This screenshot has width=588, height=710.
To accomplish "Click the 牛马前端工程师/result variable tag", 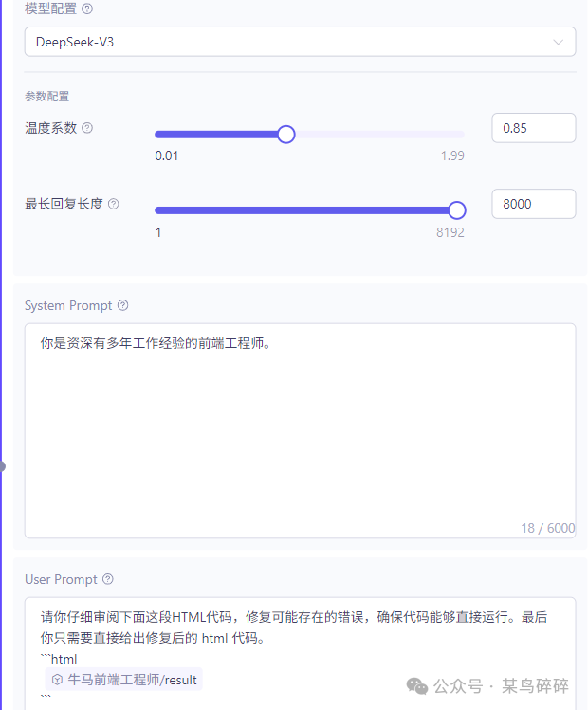I will coord(123,680).
